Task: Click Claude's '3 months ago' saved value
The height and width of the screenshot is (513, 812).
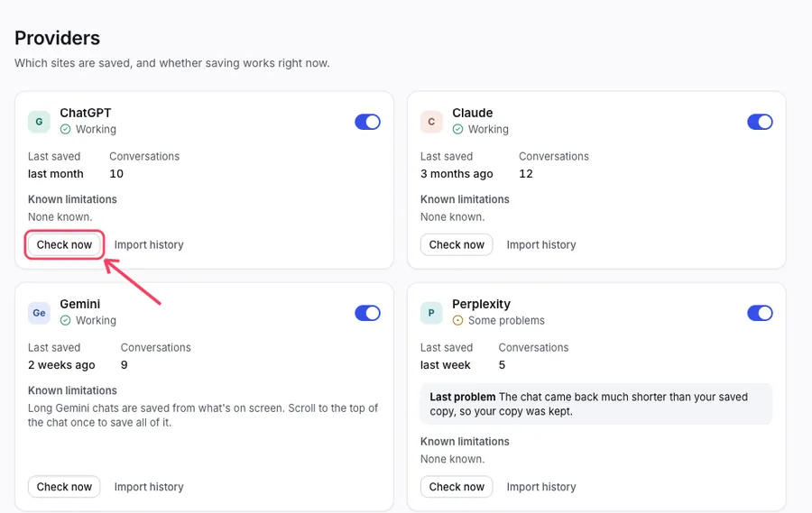Action: (457, 174)
